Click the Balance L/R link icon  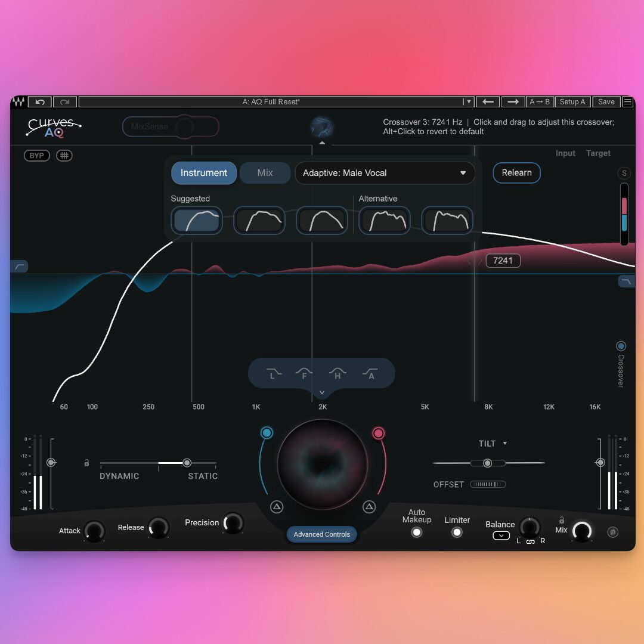pyautogui.click(x=530, y=541)
